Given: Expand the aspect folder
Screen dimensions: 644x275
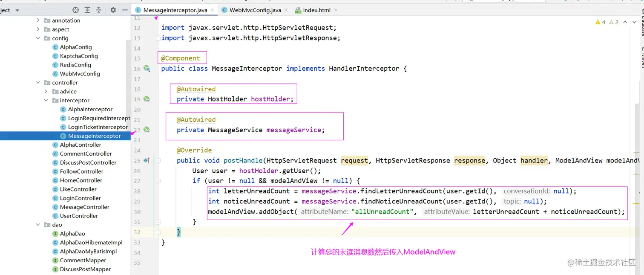Looking at the screenshot, I should [38, 29].
